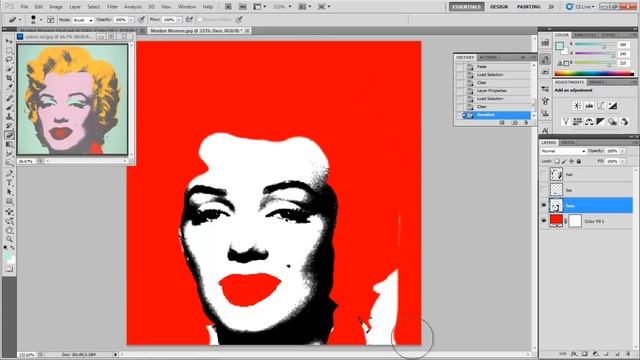The height and width of the screenshot is (360, 640).
Task: Click the Black & White adjustment icon
Action: [x=601, y=122]
